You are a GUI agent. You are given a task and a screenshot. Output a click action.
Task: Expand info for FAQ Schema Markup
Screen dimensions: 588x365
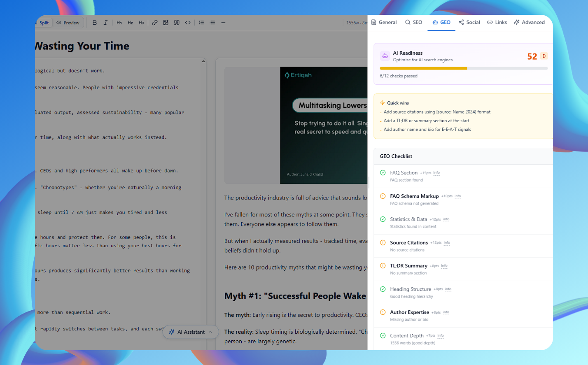pos(457,196)
